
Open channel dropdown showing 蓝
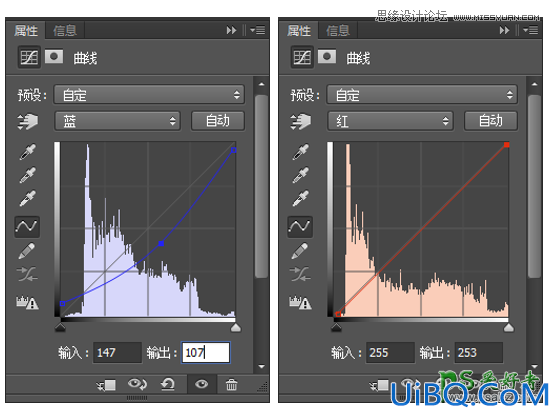(x=118, y=121)
